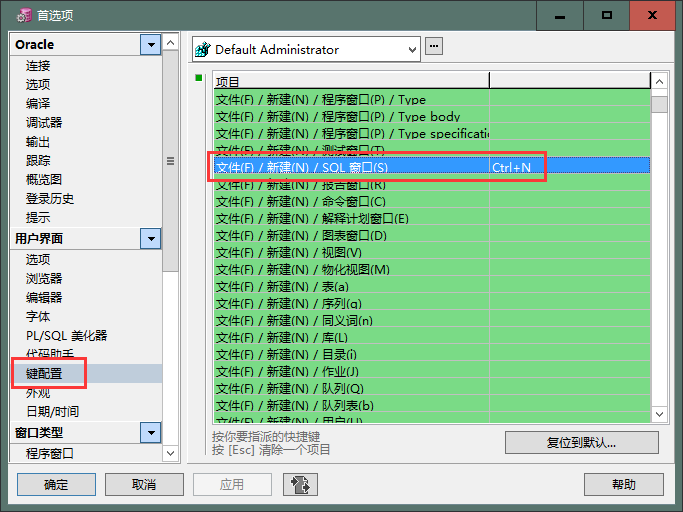This screenshot has height=512, width=683.
Task: Click the 确定 button
Action: click(56, 484)
